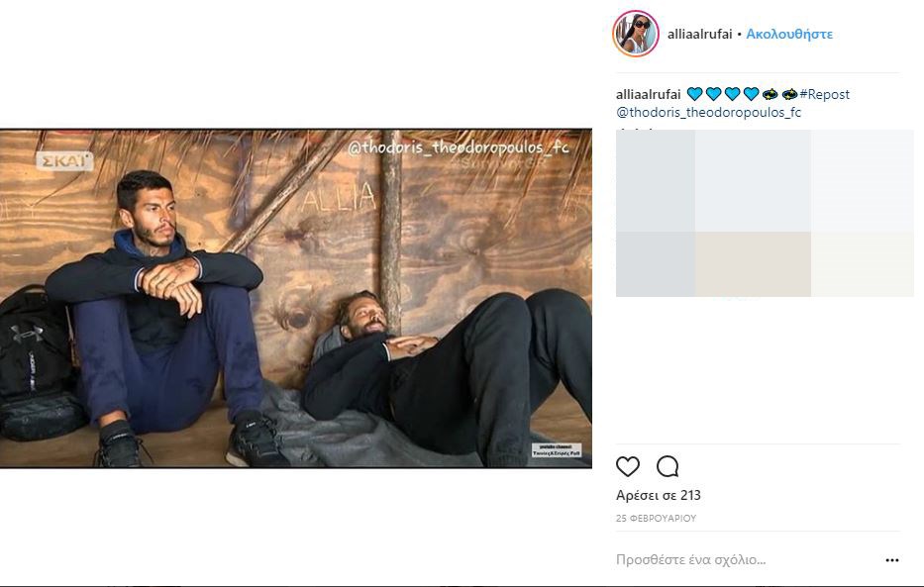Click the 25 ΦΕΒΡΟΥΑΡΙΟΥ post date
The width and height of the screenshot is (924, 587).
tap(657, 518)
